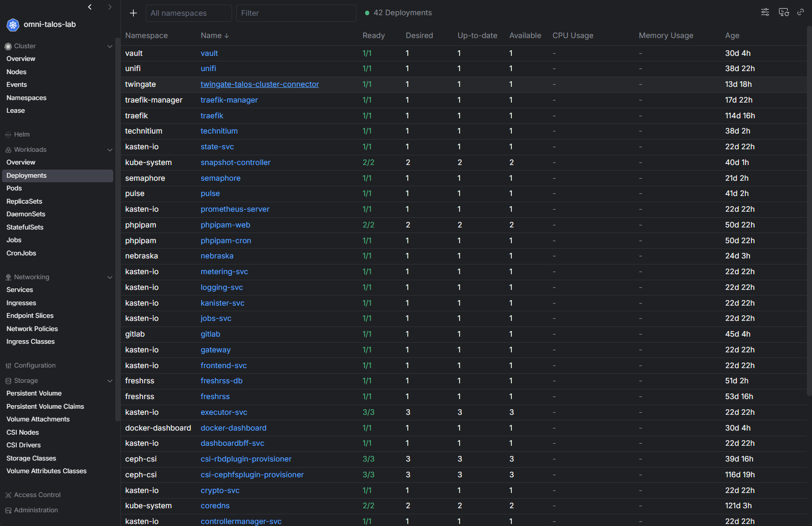Collapse the Cluster section chevron
Screen dimensions: 812x526
(110, 46)
